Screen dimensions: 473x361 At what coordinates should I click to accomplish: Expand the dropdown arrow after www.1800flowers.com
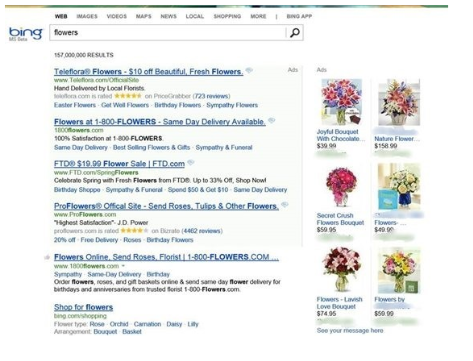[123, 266]
